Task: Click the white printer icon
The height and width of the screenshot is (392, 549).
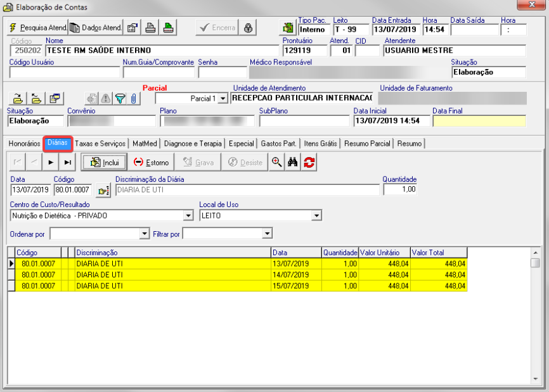Action: tap(150, 28)
